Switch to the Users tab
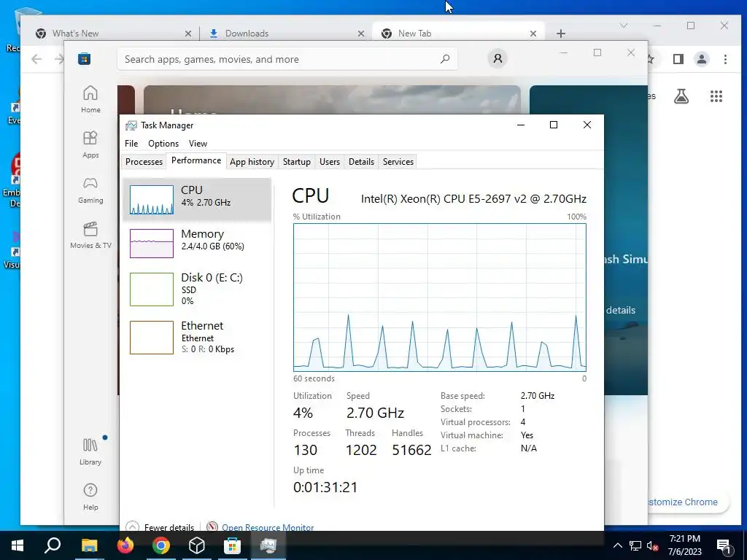747x560 pixels. [329, 161]
